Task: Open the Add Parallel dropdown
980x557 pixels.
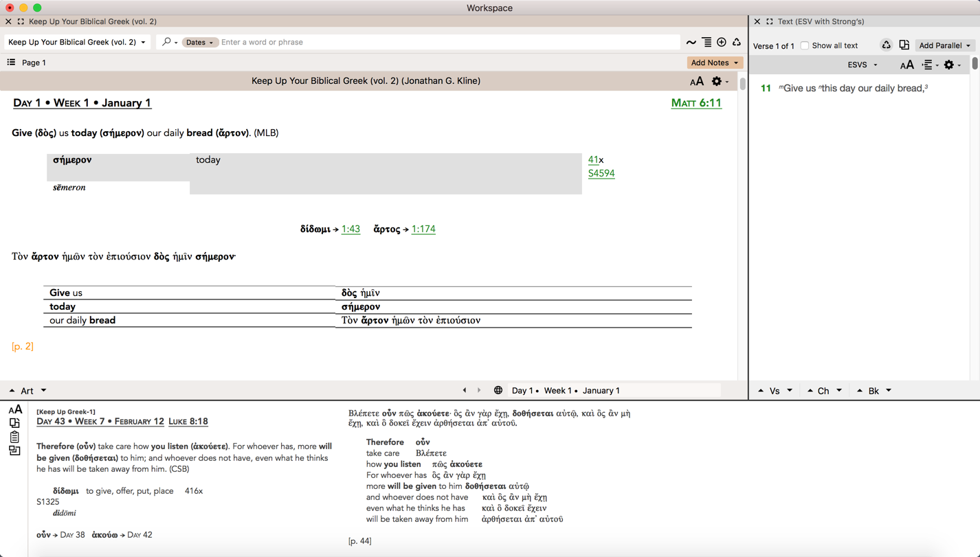Action: [944, 45]
